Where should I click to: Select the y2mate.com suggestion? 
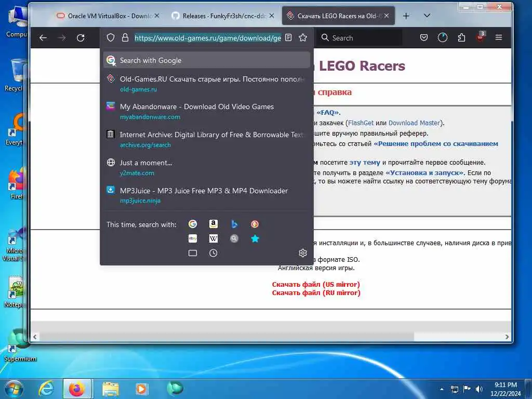(x=207, y=168)
